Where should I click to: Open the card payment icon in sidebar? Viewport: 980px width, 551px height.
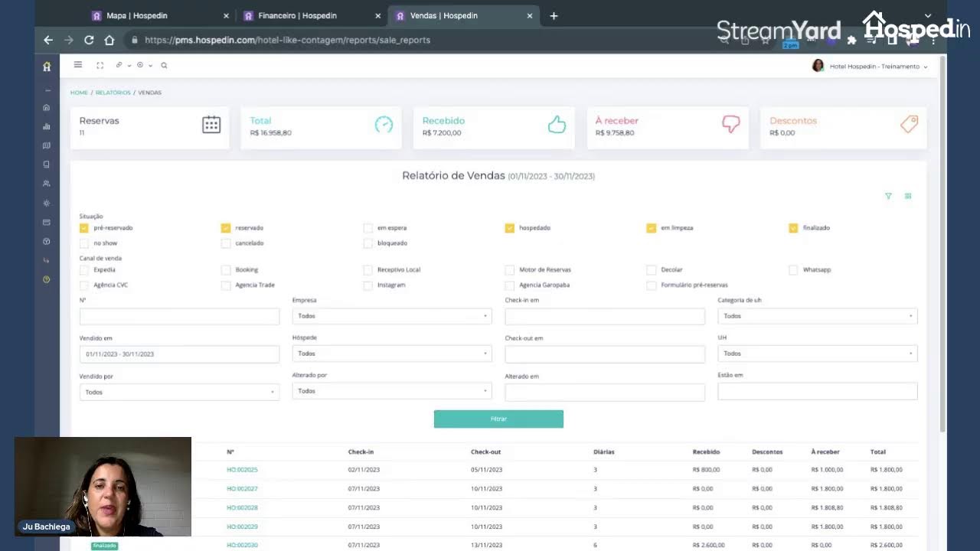(47, 222)
